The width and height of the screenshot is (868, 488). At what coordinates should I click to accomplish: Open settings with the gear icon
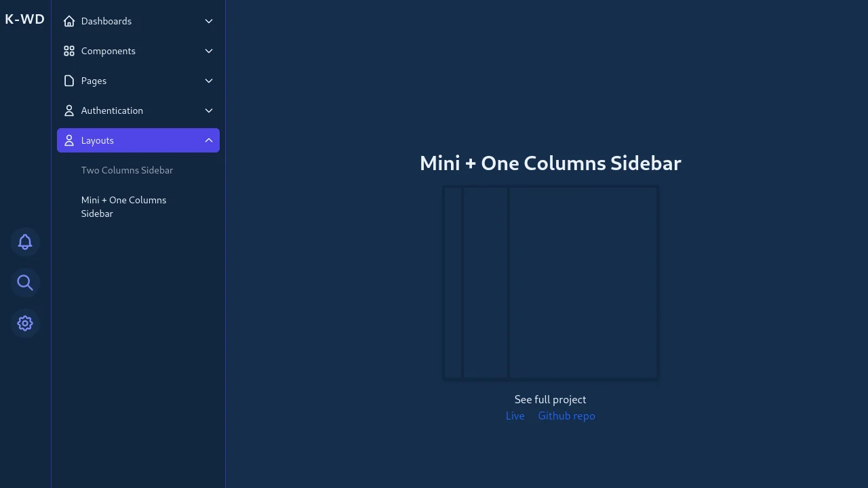[x=24, y=323]
